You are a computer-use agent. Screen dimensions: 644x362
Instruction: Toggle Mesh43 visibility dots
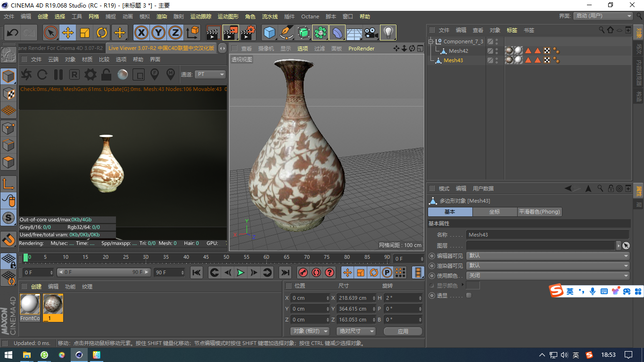coord(496,60)
